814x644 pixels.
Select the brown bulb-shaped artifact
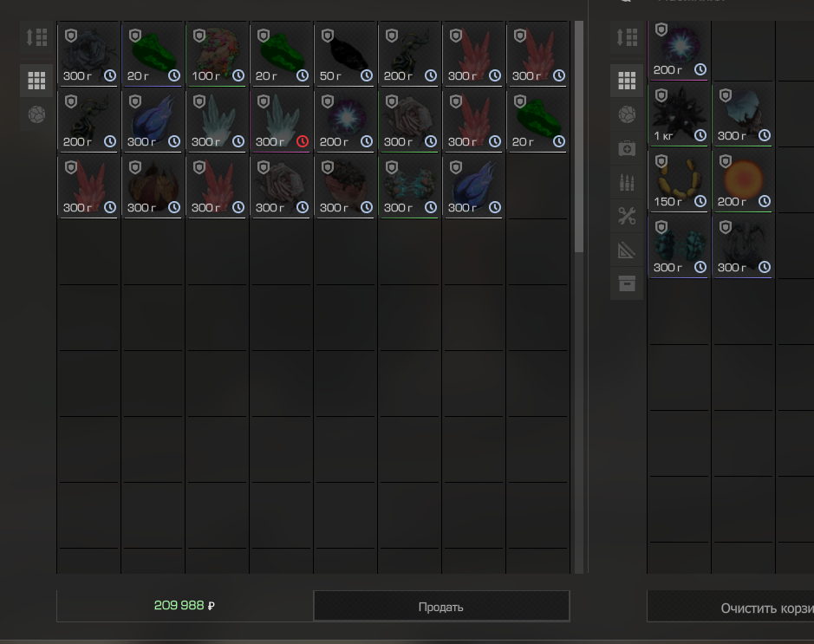tap(153, 185)
